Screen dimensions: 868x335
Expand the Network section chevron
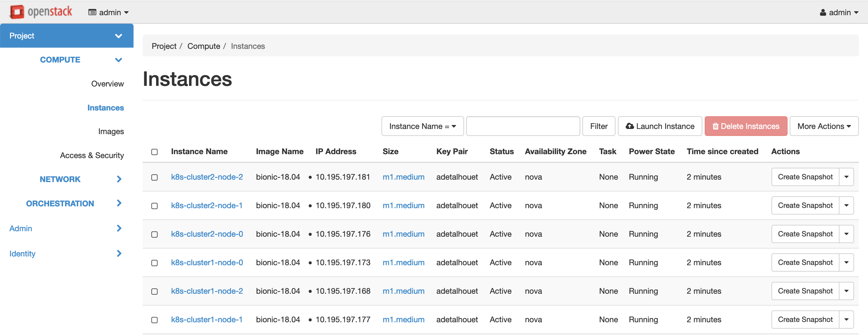tap(119, 179)
